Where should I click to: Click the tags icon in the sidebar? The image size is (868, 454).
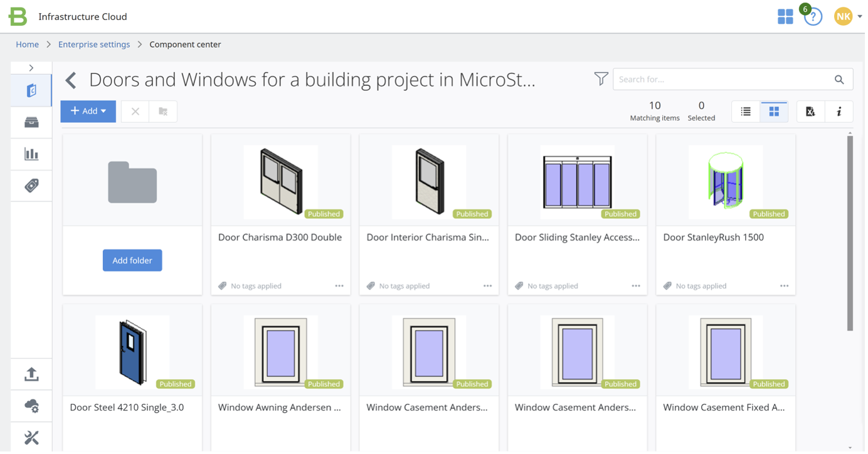[31, 186]
